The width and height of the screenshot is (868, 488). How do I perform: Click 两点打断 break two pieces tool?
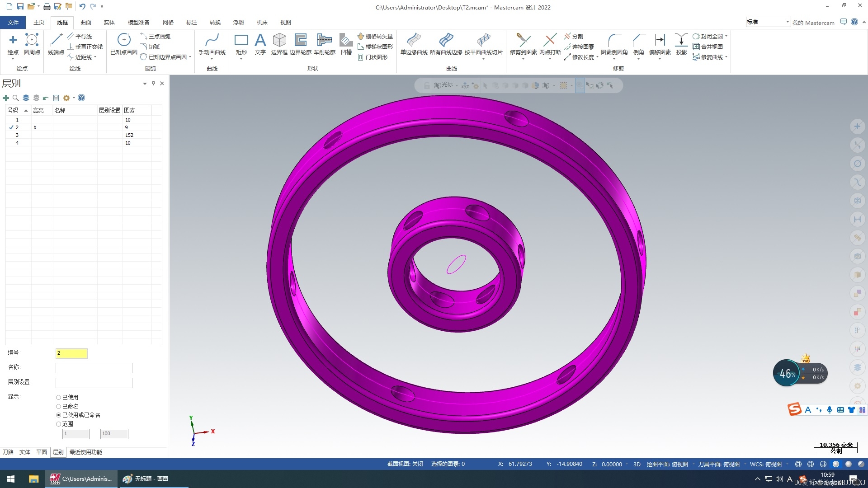[x=550, y=44]
